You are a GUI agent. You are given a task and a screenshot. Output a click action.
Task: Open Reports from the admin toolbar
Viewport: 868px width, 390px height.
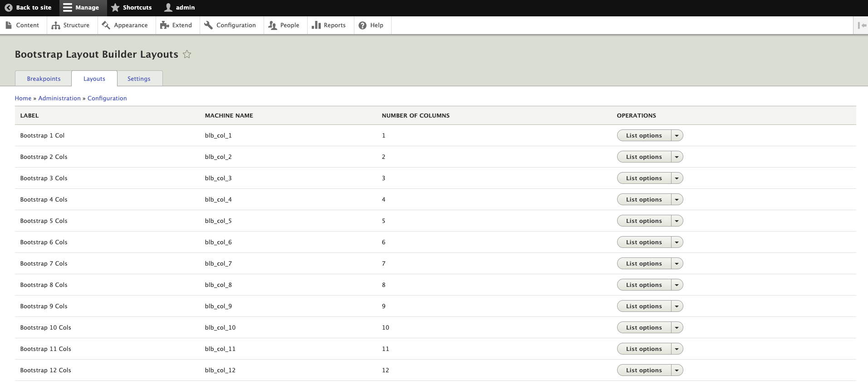[329, 25]
